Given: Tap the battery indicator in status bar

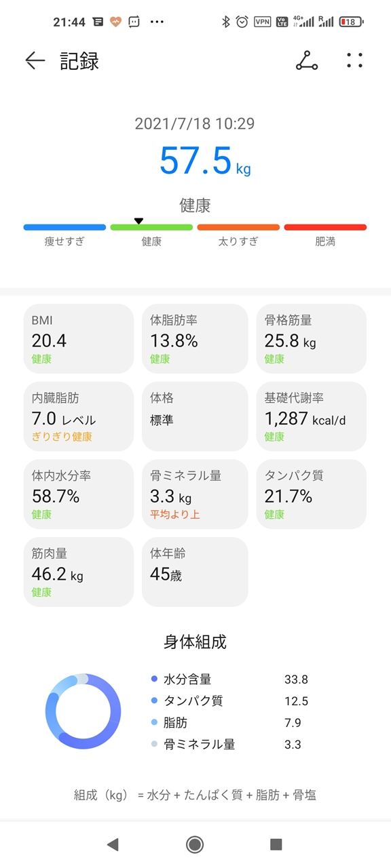Looking at the screenshot, I should [x=351, y=22].
